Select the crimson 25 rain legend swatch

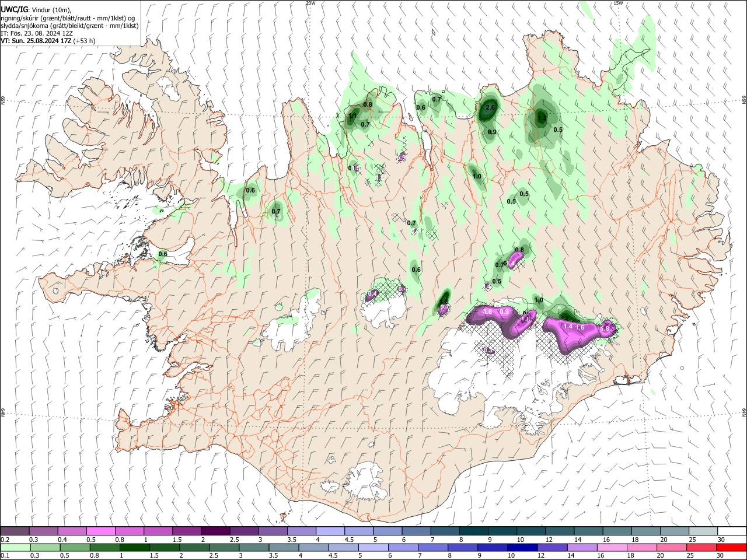(x=702, y=548)
